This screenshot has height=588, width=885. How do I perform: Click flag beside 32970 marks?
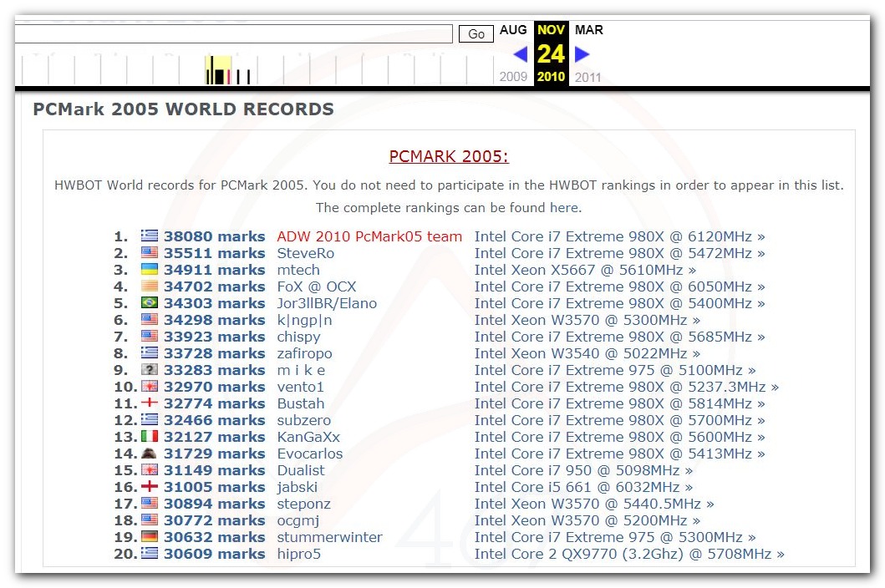click(x=149, y=386)
